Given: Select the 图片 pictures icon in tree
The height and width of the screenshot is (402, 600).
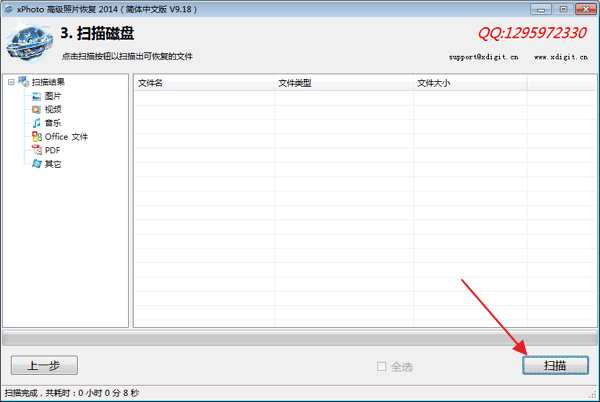Looking at the screenshot, I should [x=36, y=96].
